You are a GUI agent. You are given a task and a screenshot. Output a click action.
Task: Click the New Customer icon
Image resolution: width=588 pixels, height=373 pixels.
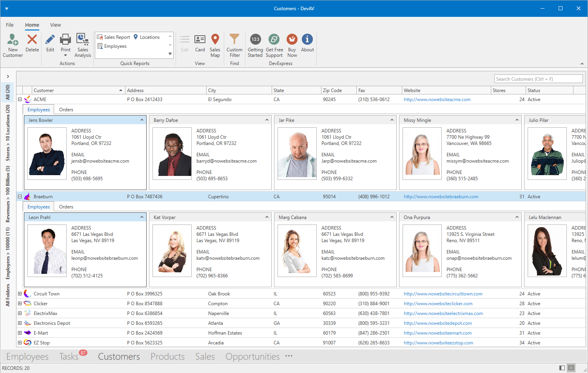click(x=13, y=40)
